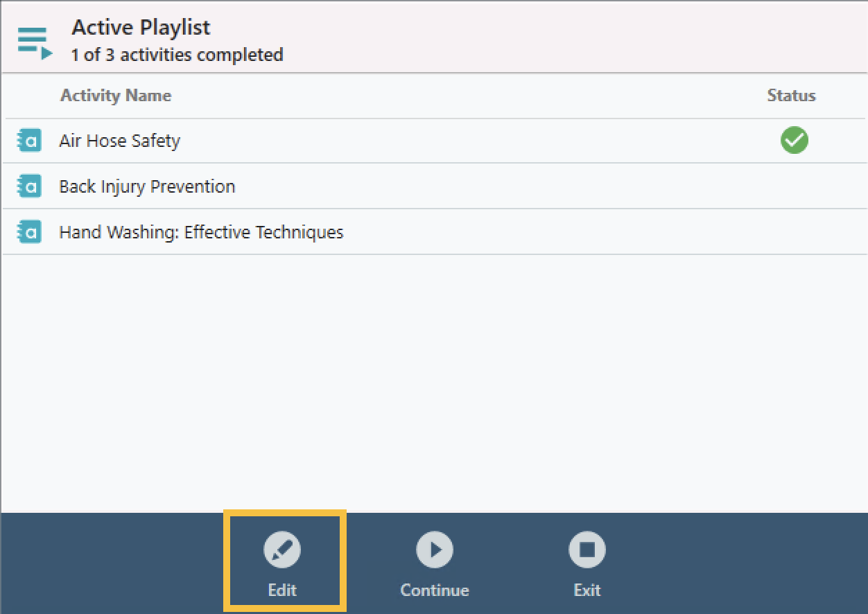
Task: Expand the Active Playlist header menu
Action: coord(33,38)
